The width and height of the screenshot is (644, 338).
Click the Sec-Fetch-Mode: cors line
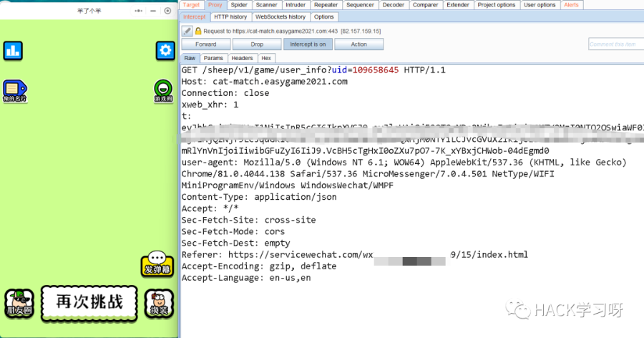tap(233, 231)
